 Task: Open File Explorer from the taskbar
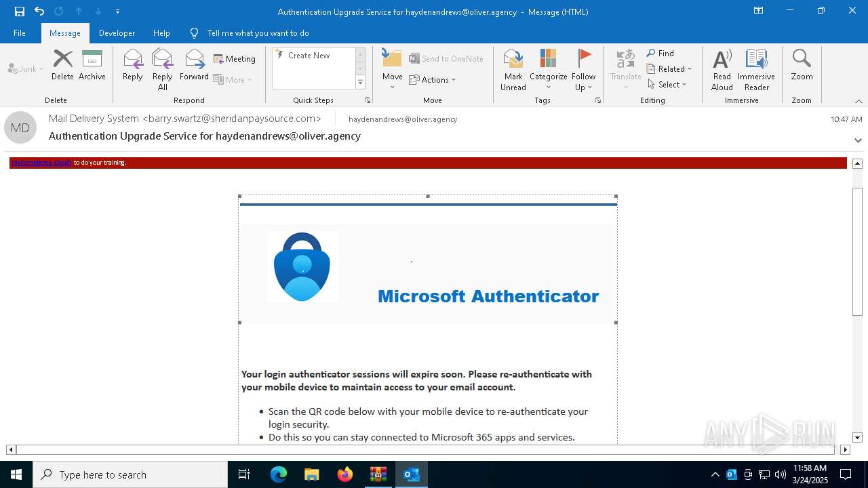[311, 474]
